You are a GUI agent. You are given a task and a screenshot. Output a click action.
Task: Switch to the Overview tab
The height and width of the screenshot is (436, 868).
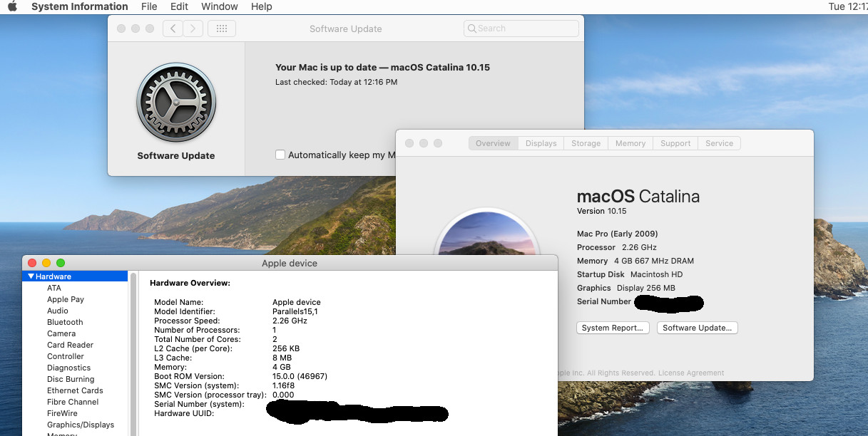(493, 143)
